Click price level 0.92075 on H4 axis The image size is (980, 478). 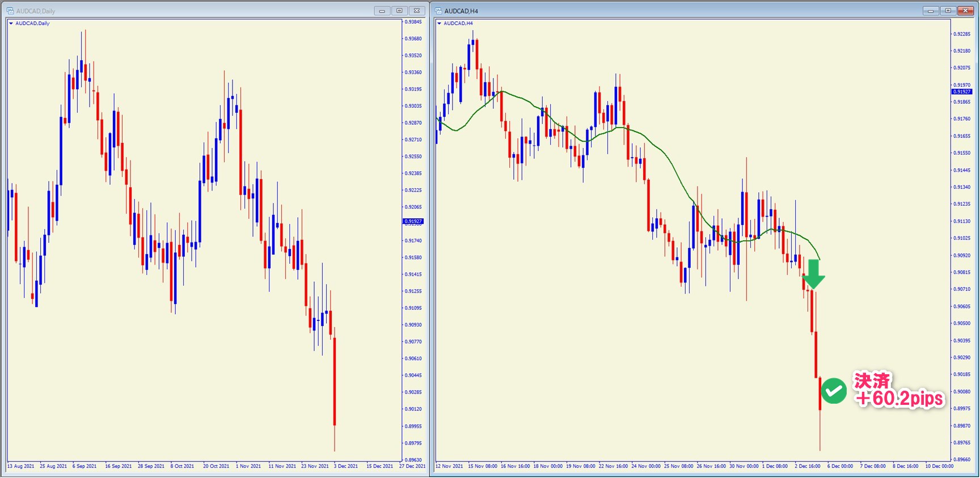coord(962,67)
